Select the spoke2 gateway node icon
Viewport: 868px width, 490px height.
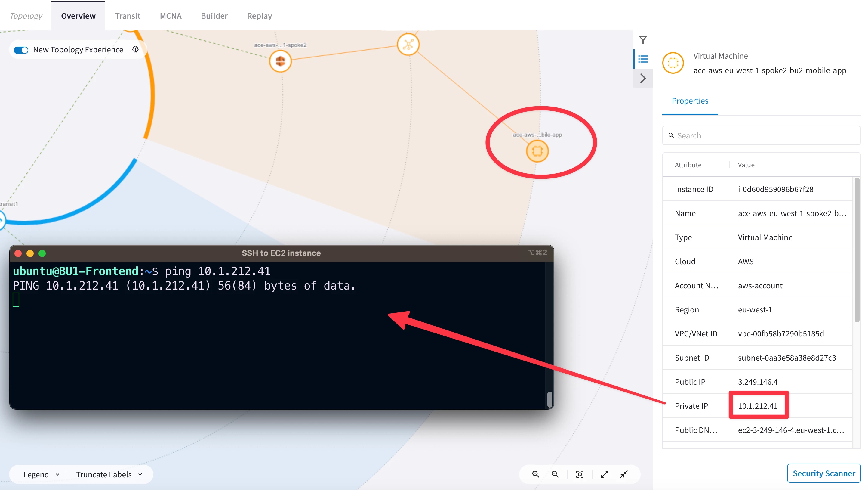point(280,61)
